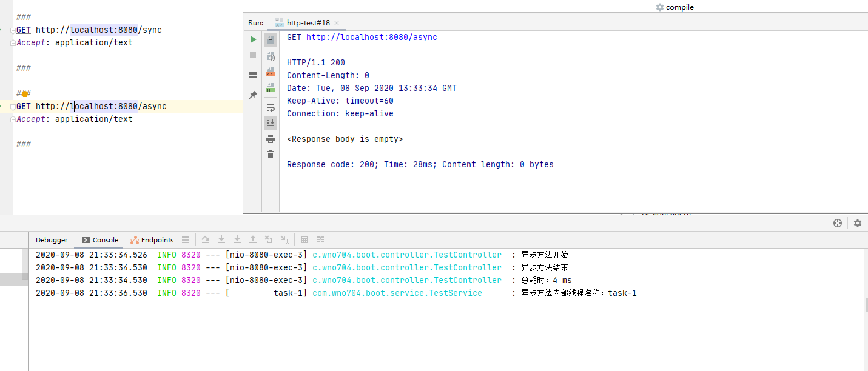
Task: Open the localhost:8080/async response link
Action: 371,37
